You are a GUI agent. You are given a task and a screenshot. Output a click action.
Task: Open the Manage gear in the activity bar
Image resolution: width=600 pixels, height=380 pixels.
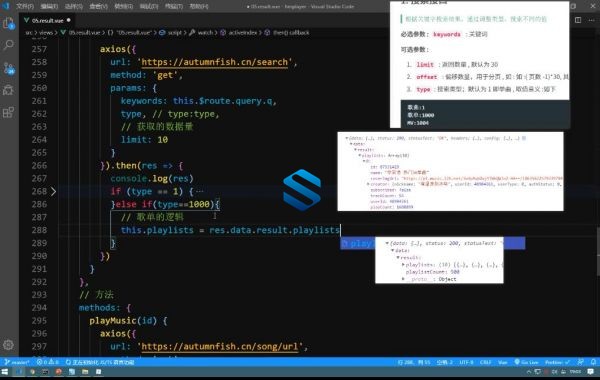(8, 344)
